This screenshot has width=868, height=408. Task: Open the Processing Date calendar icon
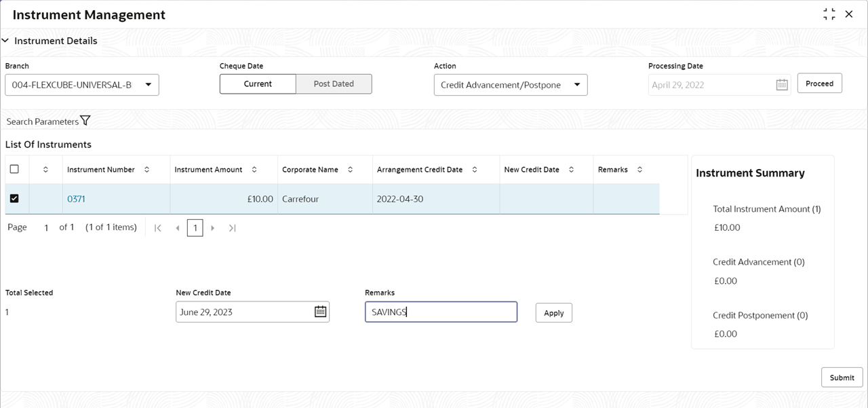pyautogui.click(x=782, y=85)
